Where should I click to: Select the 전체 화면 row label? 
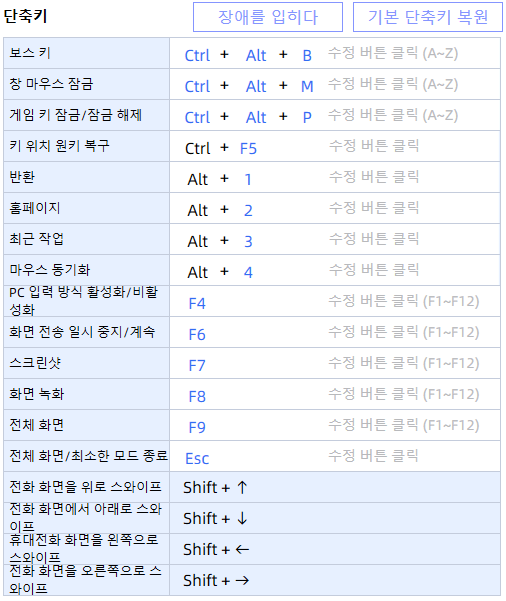click(x=36, y=425)
